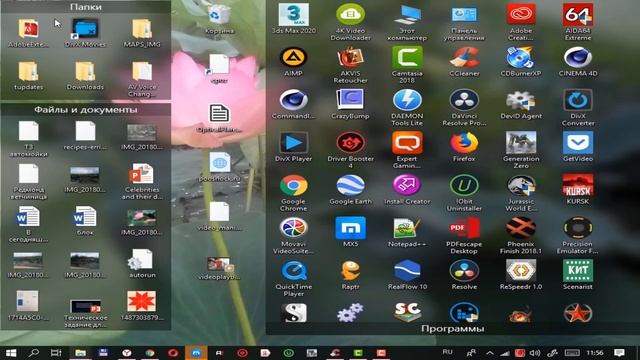Viewport: 640px width, 360px height.
Task: Open the Windows Start menu
Action: [x=11, y=353]
